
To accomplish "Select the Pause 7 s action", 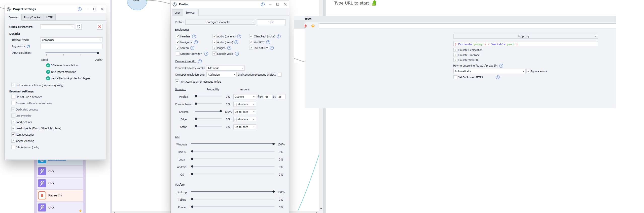I will tap(60, 195).
